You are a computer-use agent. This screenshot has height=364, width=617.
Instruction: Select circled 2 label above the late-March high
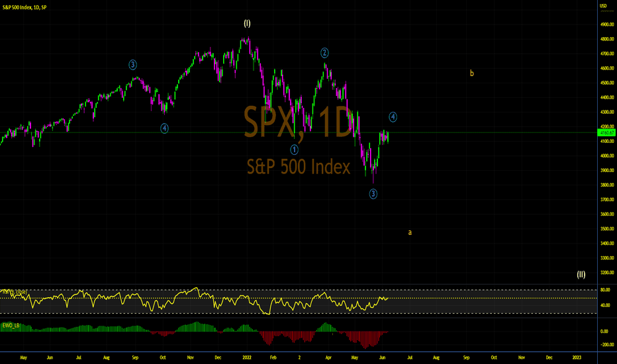[x=324, y=53]
